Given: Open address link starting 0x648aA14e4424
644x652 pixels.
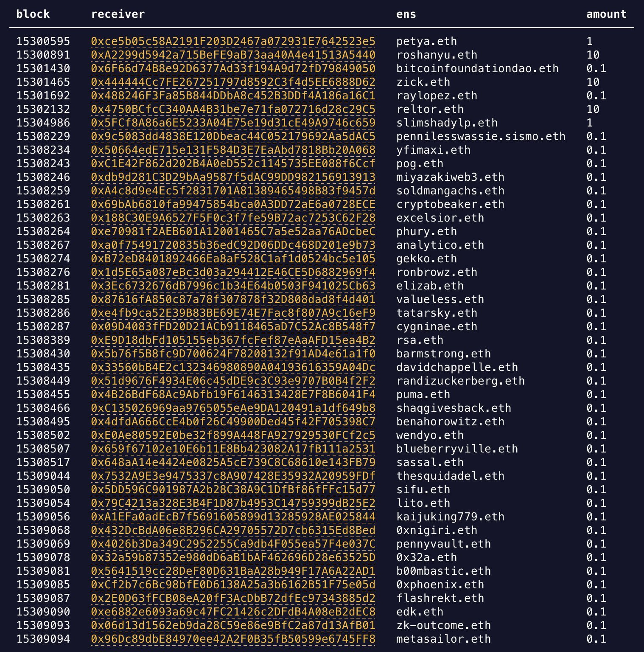Looking at the screenshot, I should 233,462.
